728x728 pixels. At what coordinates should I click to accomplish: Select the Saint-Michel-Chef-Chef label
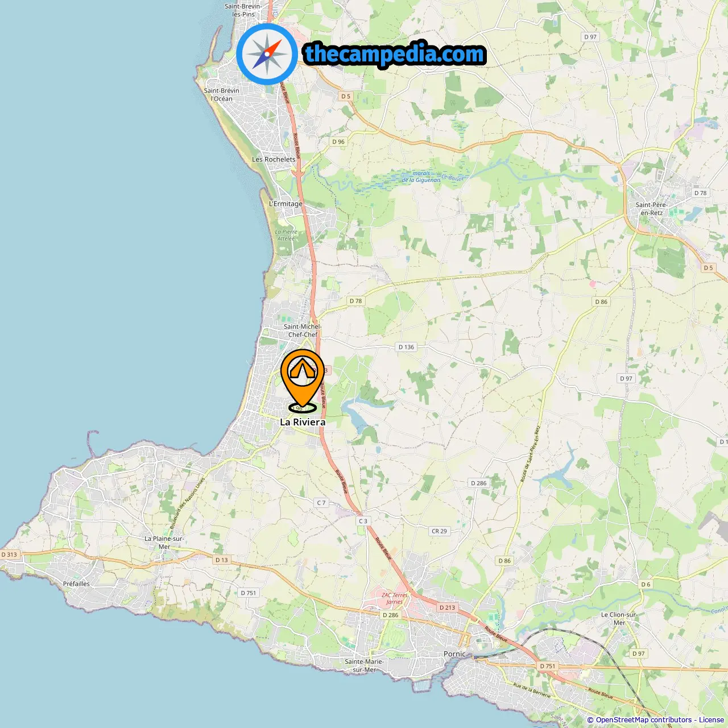(303, 330)
